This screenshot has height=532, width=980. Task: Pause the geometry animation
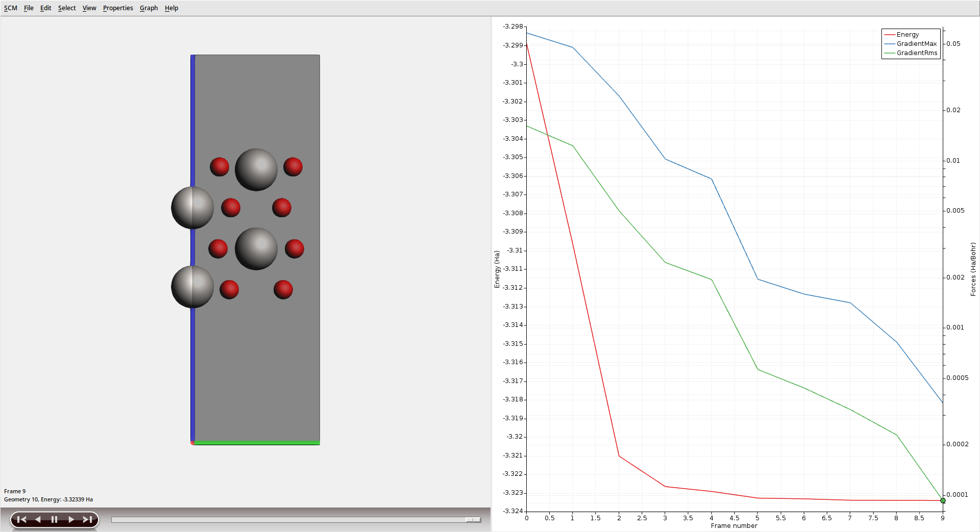[54, 519]
